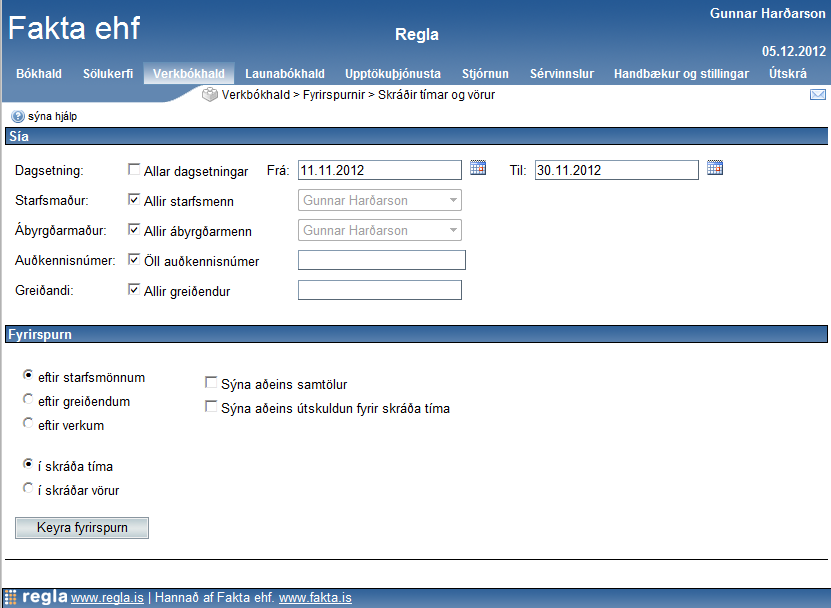Open the calendar picker for Til date
831x608 pixels.
(x=714, y=168)
